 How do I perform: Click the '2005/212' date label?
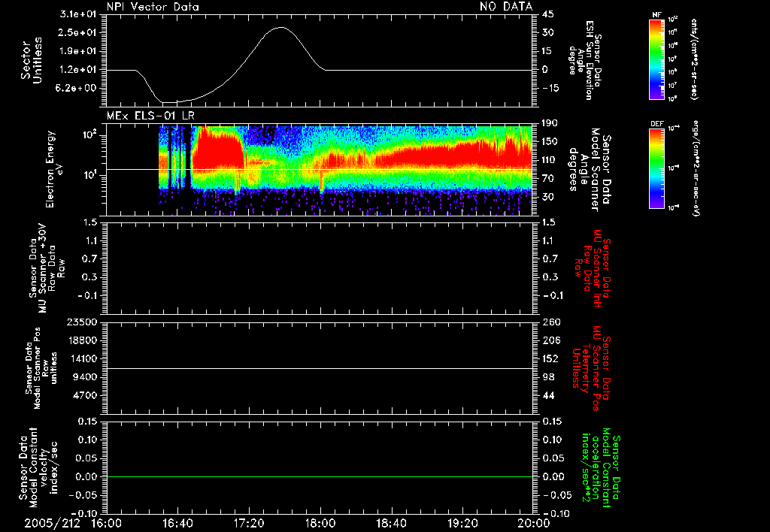point(52,523)
